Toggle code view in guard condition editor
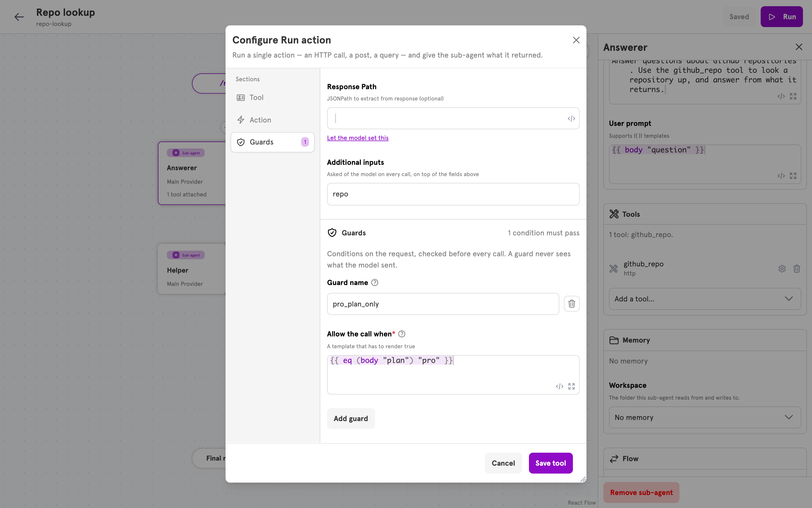This screenshot has width=812, height=508. 559,386
